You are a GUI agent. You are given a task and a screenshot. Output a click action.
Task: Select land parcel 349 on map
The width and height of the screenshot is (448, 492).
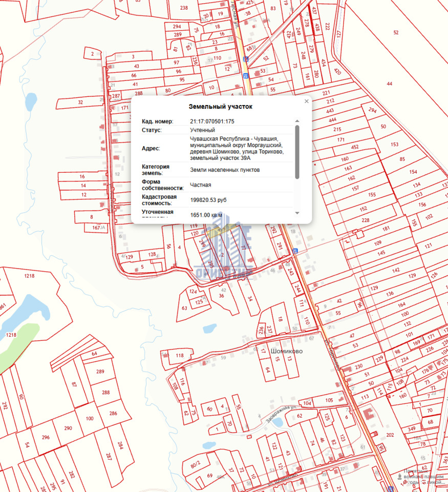tap(412, 428)
